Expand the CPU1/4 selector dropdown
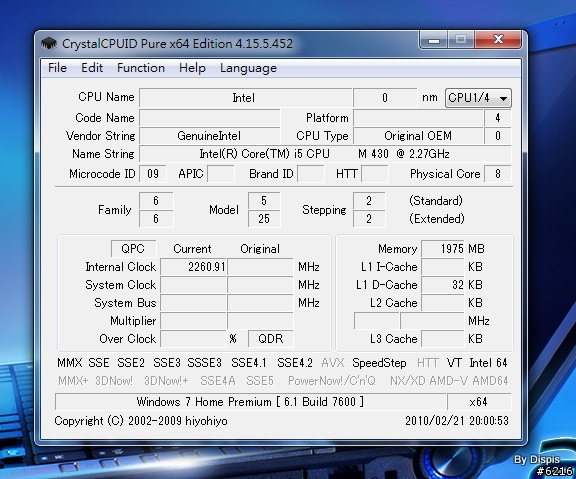 point(478,98)
